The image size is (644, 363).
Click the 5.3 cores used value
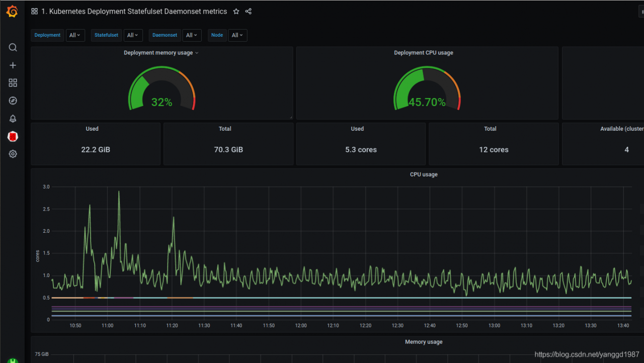[361, 150]
